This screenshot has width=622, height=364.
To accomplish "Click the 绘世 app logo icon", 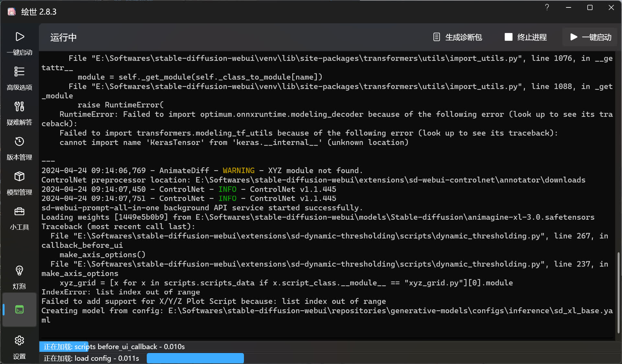I will [12, 12].
